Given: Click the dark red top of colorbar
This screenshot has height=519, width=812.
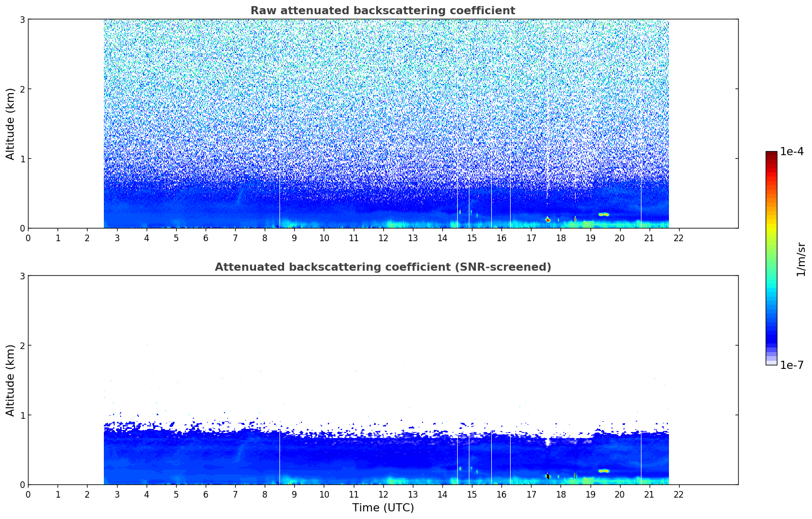Looking at the screenshot, I should click(x=771, y=154).
